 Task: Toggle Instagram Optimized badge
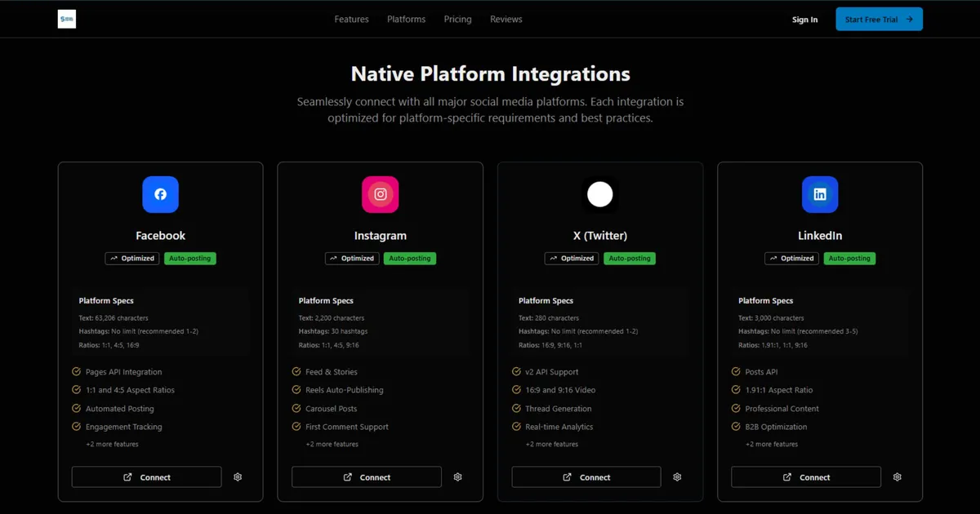click(352, 259)
